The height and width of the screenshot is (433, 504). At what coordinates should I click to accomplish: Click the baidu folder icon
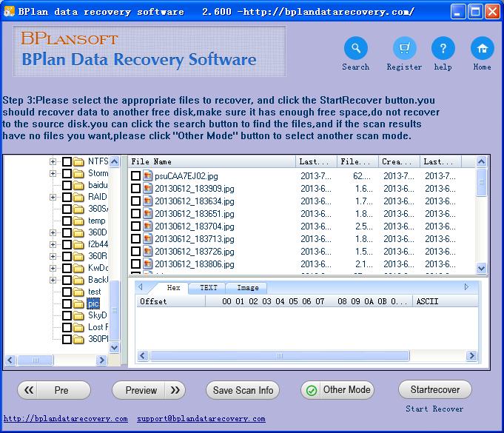pos(78,186)
